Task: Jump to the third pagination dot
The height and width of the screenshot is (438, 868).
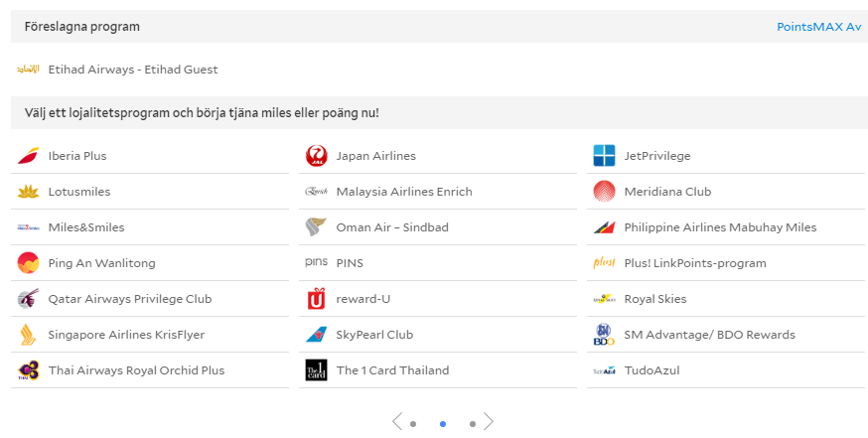Action: click(x=473, y=424)
